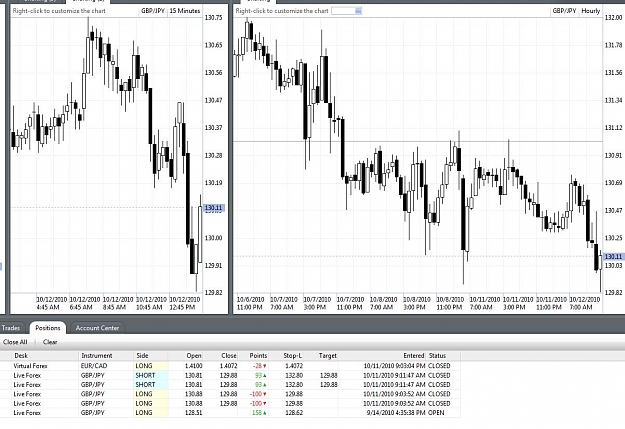Open the 15 Minutes timeframe selector
This screenshot has height=429, width=625.
(185, 11)
